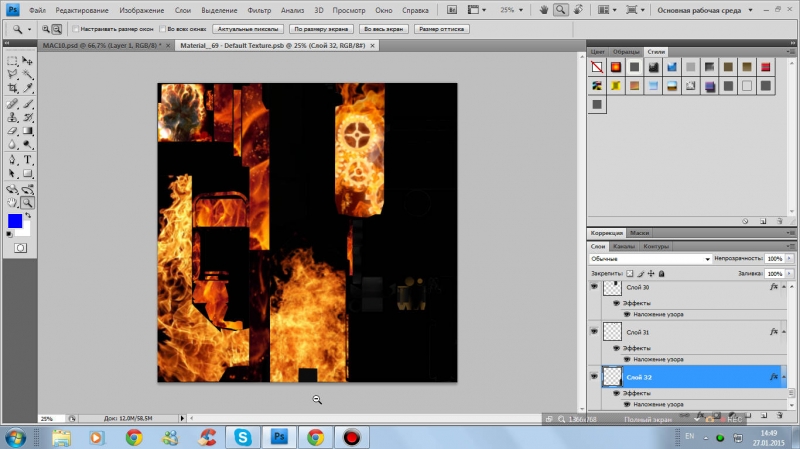The width and height of the screenshot is (800, 449).
Task: Select the 3D Orbit camera tool
Action: [28, 189]
